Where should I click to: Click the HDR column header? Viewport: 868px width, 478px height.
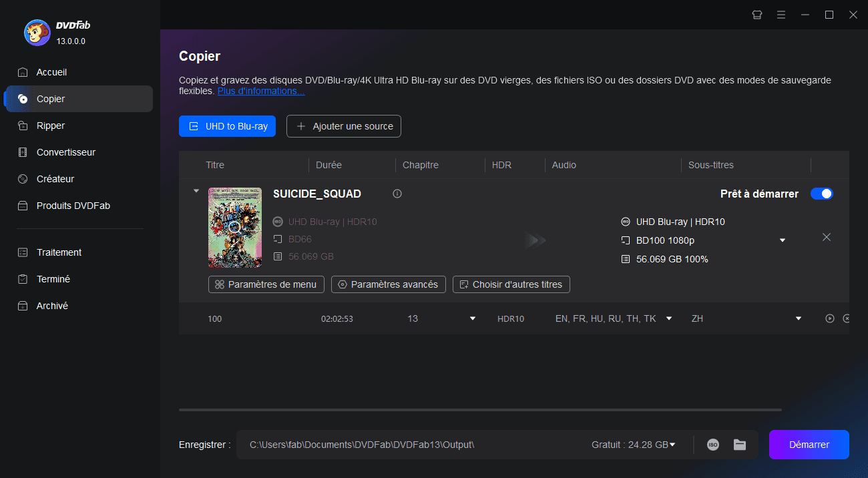(501, 165)
